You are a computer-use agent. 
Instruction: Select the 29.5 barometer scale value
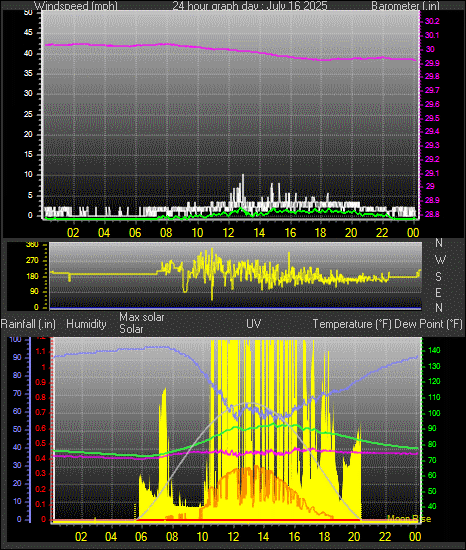point(432,118)
